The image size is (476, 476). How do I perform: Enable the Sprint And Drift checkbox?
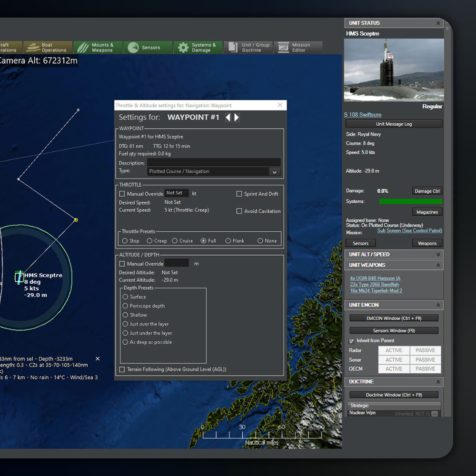[239, 194]
